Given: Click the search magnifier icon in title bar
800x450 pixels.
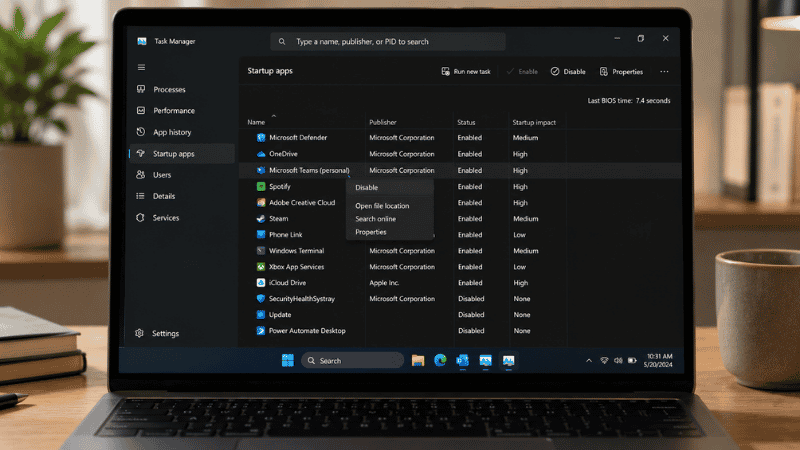Looking at the screenshot, I should coord(282,41).
